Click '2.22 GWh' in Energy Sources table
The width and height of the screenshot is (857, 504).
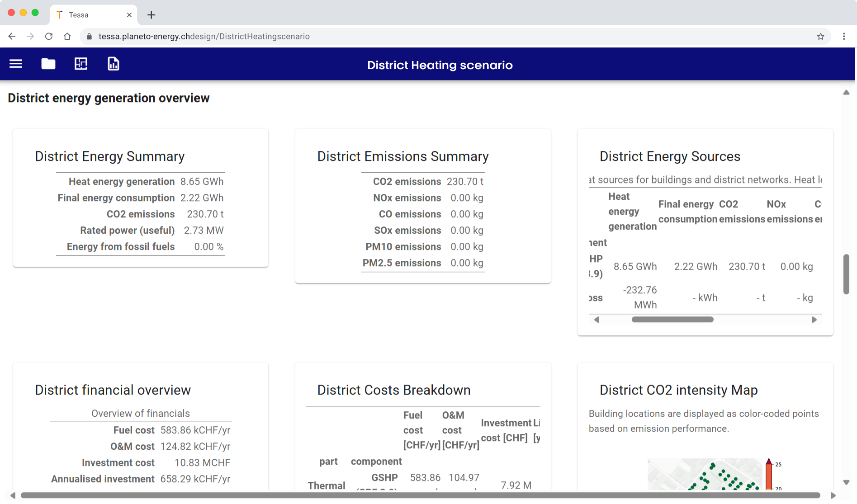coord(696,267)
